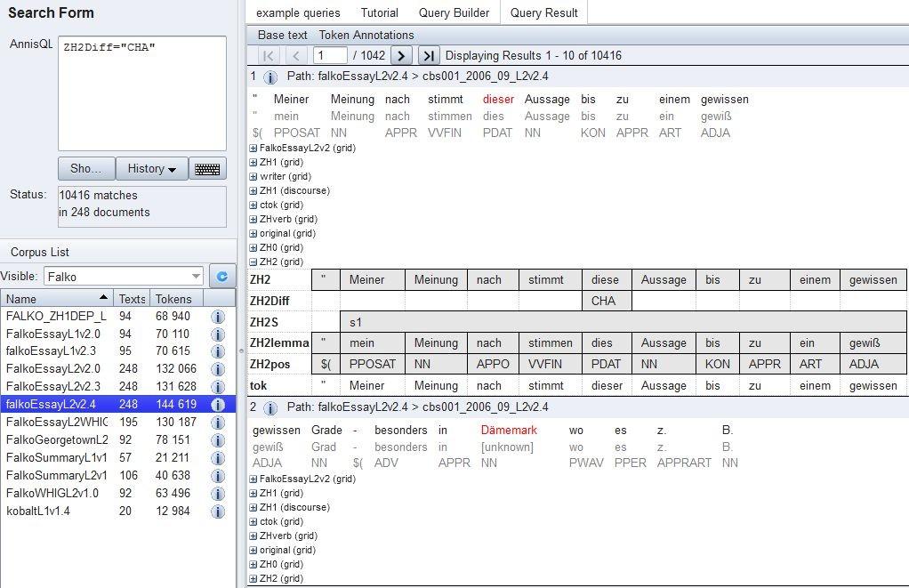
Task: Expand writer (grid) in result 1
Action: coord(253,176)
